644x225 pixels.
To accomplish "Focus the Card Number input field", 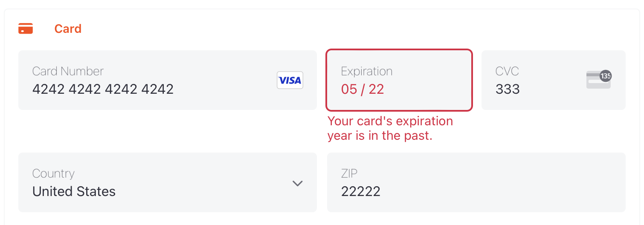I will coord(168,80).
